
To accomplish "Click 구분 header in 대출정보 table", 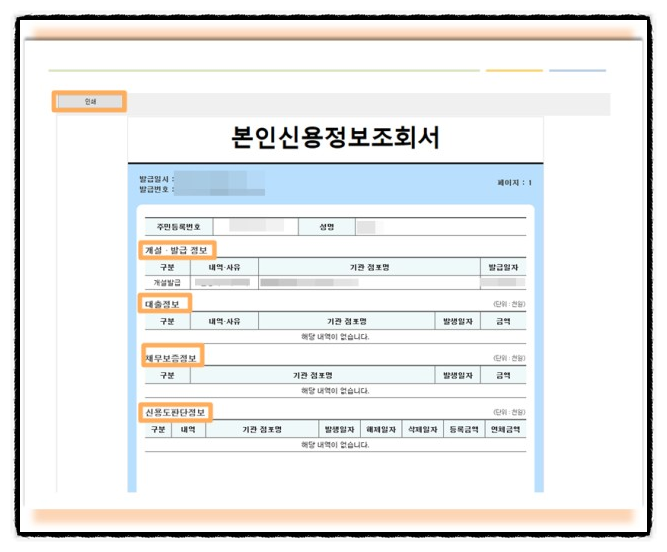I will point(167,321).
